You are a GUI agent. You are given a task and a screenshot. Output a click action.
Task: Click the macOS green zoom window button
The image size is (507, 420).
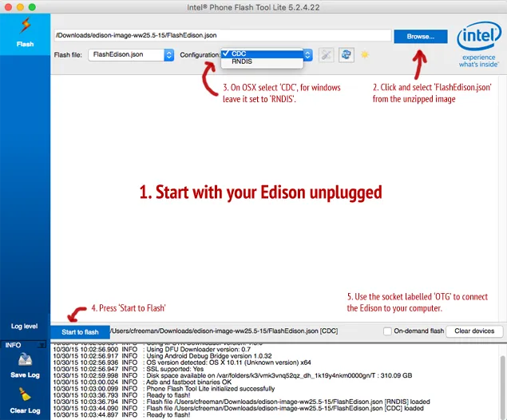coord(32,7)
